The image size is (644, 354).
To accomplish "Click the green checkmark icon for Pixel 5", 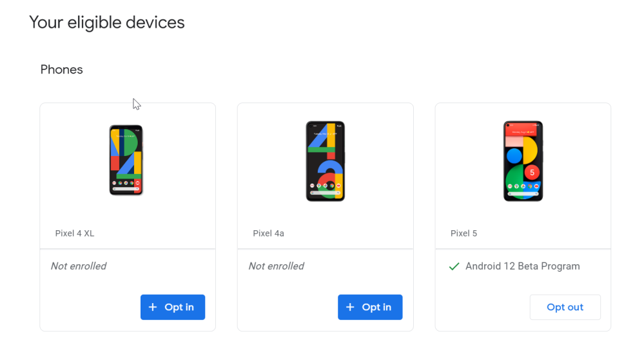I will [x=454, y=266].
